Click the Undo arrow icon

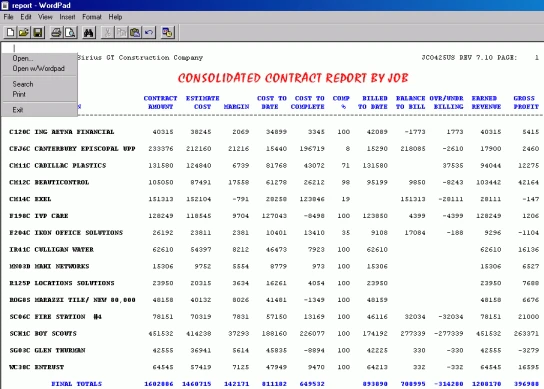(x=149, y=33)
